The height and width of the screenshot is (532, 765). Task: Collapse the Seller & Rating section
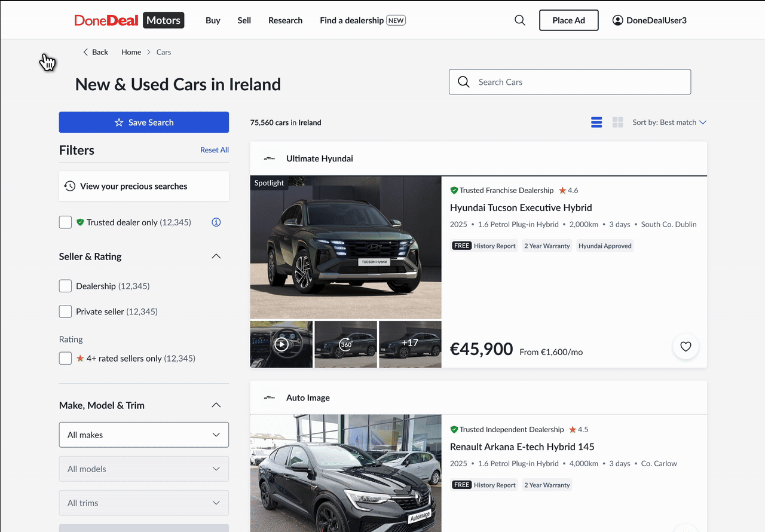click(216, 256)
